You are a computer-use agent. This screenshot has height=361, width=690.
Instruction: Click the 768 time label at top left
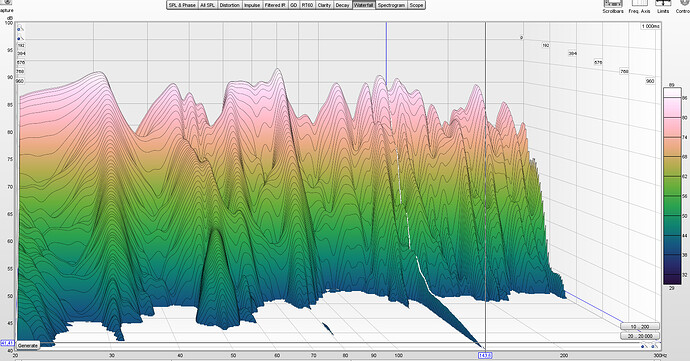tap(20, 71)
